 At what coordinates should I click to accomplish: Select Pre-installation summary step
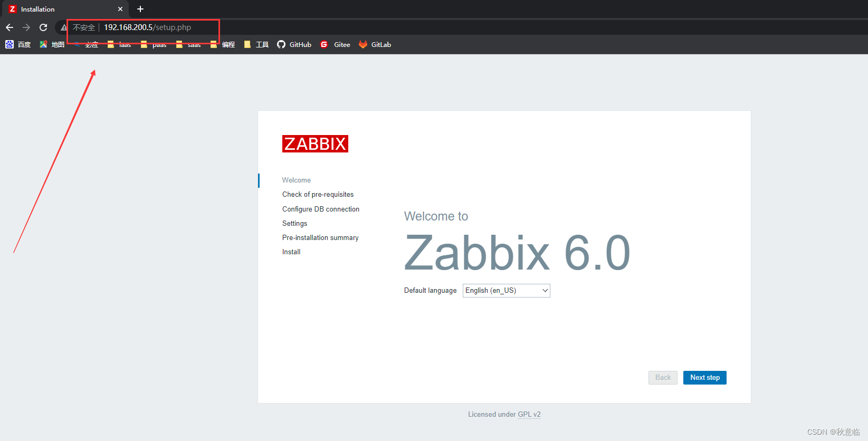(320, 238)
